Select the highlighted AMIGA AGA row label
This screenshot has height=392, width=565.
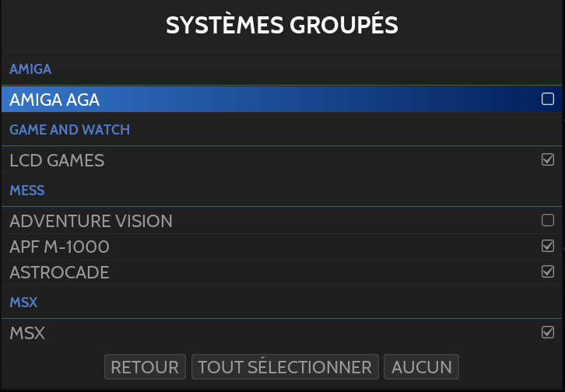(x=54, y=100)
